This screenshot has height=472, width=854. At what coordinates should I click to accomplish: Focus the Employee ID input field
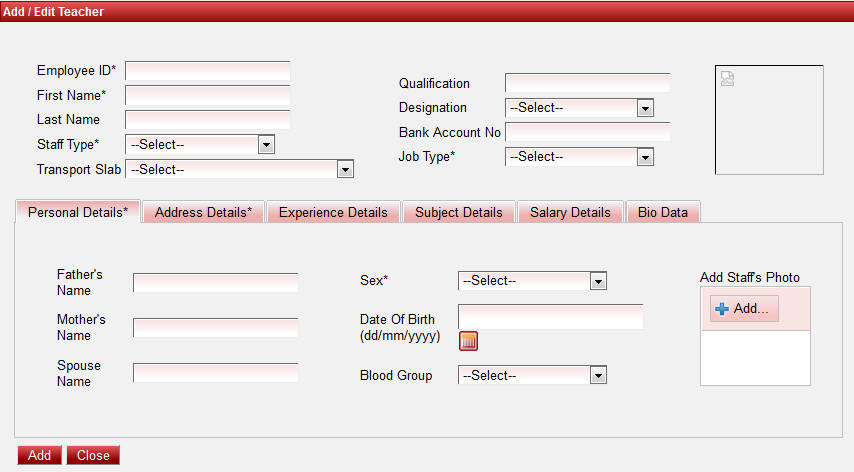[x=207, y=71]
